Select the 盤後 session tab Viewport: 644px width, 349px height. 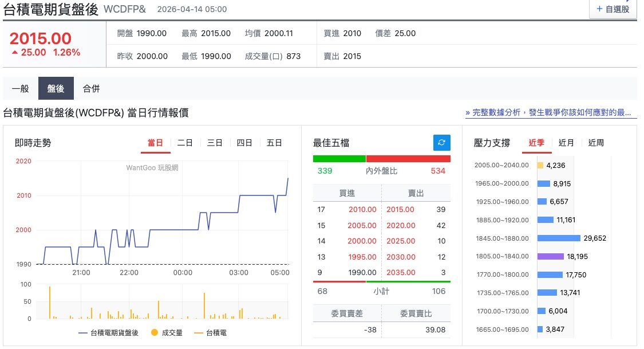(x=56, y=88)
